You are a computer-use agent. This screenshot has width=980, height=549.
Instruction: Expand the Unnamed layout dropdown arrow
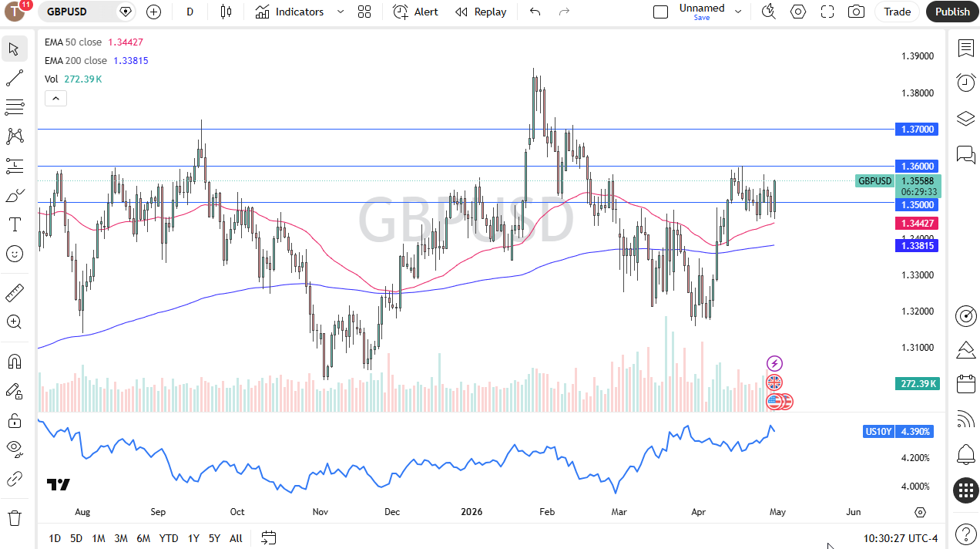coord(738,12)
